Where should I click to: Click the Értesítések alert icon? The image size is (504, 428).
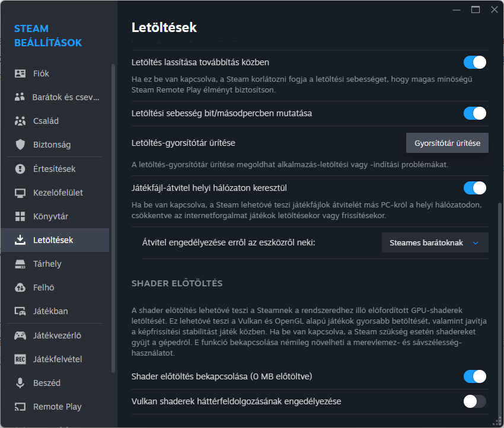coord(20,169)
